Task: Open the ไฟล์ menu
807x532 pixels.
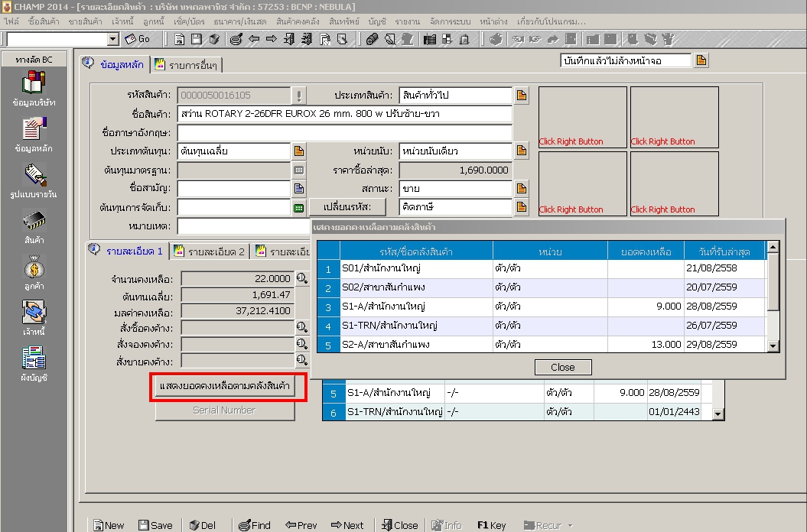Action: [x=11, y=21]
